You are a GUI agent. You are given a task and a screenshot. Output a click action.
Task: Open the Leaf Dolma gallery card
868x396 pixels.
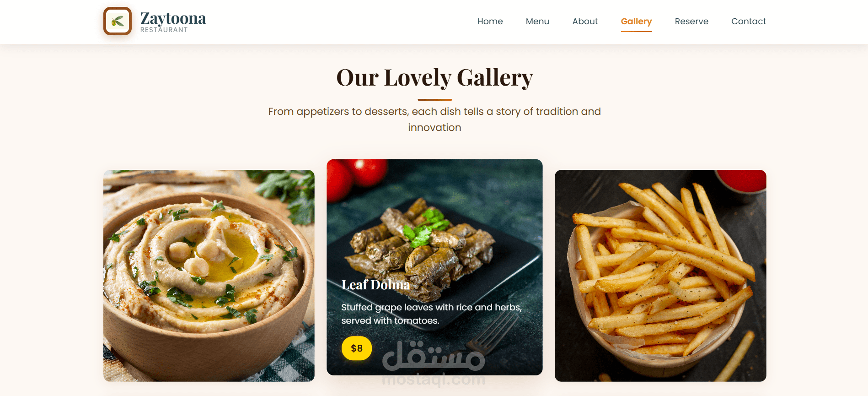point(434,267)
